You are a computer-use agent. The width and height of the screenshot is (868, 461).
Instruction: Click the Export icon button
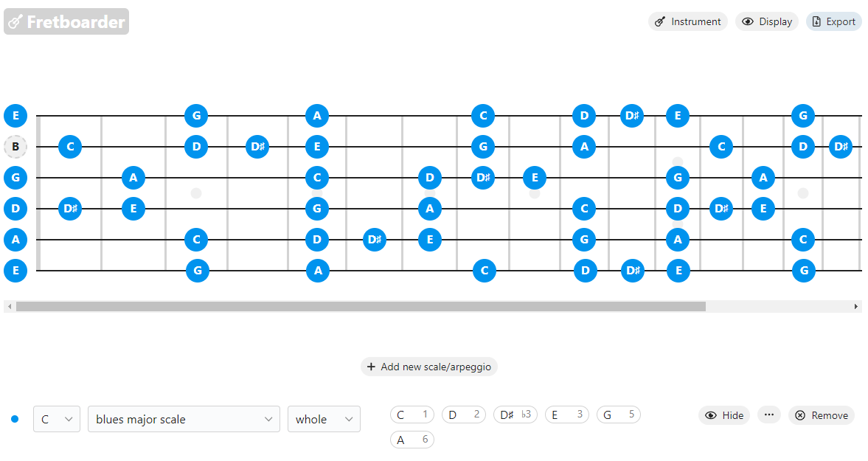[x=816, y=21]
